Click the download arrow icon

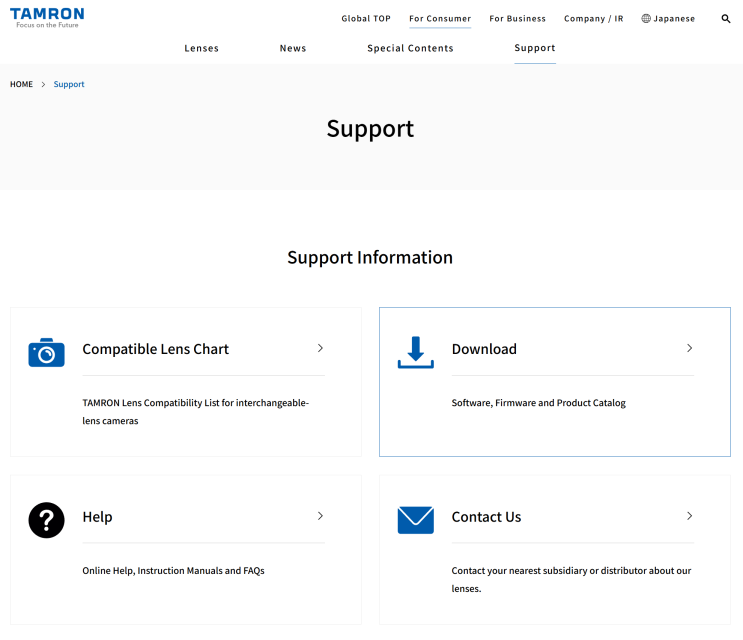(416, 352)
